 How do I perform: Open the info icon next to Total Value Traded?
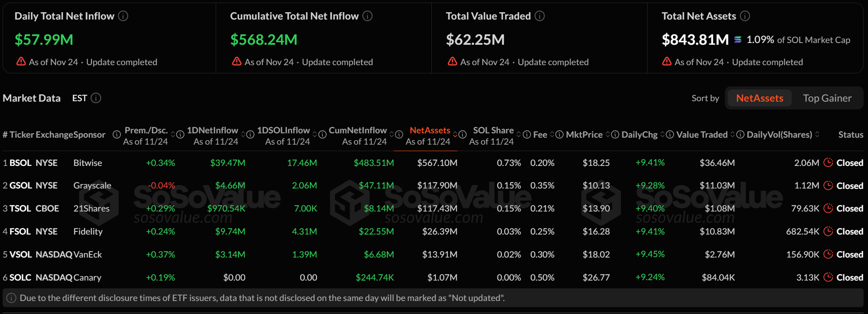(540, 16)
